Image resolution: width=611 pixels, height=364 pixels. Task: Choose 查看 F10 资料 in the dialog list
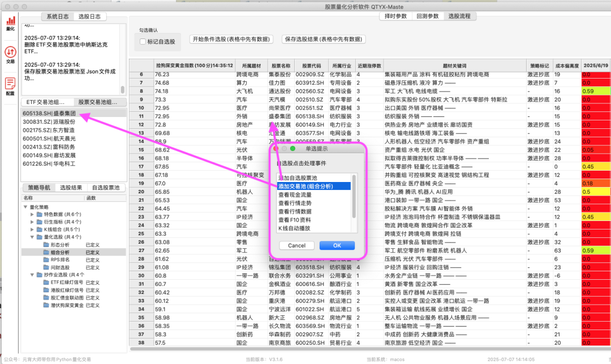(x=314, y=220)
